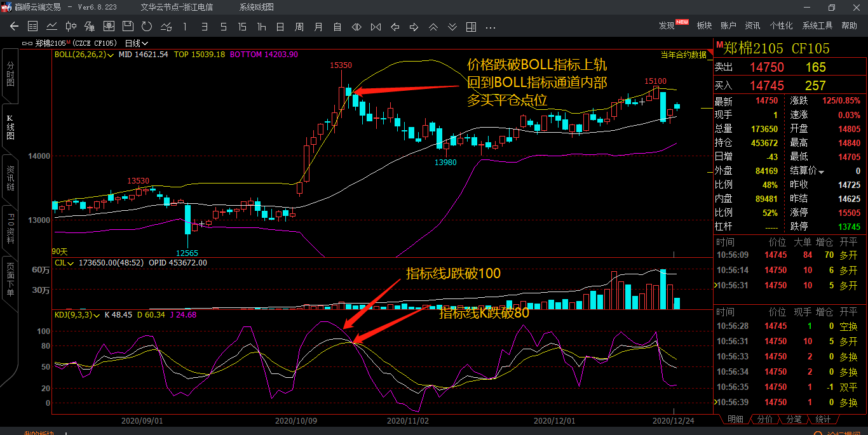Switch to the 资讯链 side tab
The image size is (868, 435).
pos(10,178)
